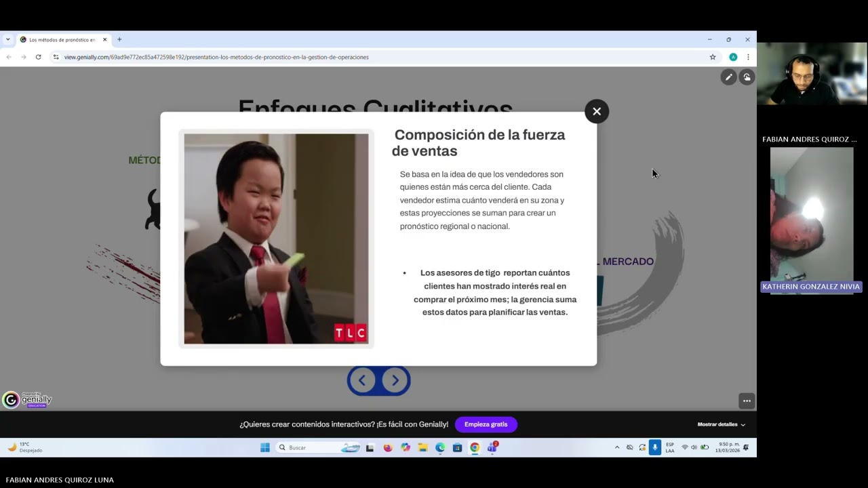Click the Genially URL address bar
The image size is (868, 488).
(380, 57)
